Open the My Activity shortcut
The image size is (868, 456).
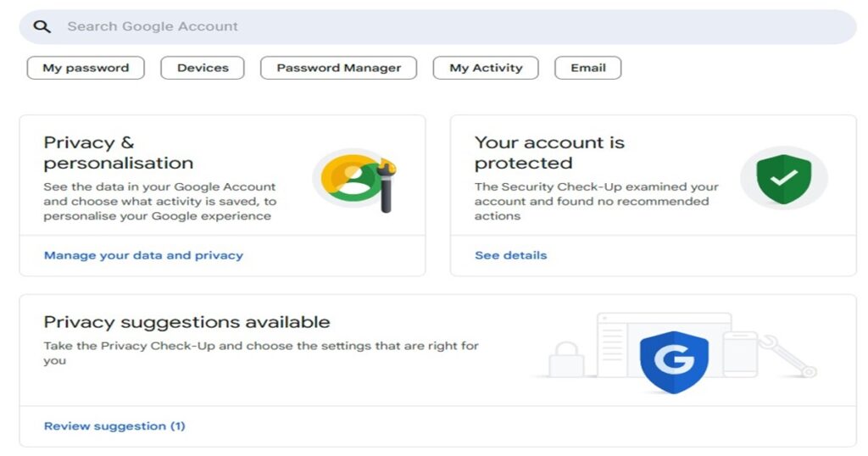click(486, 68)
